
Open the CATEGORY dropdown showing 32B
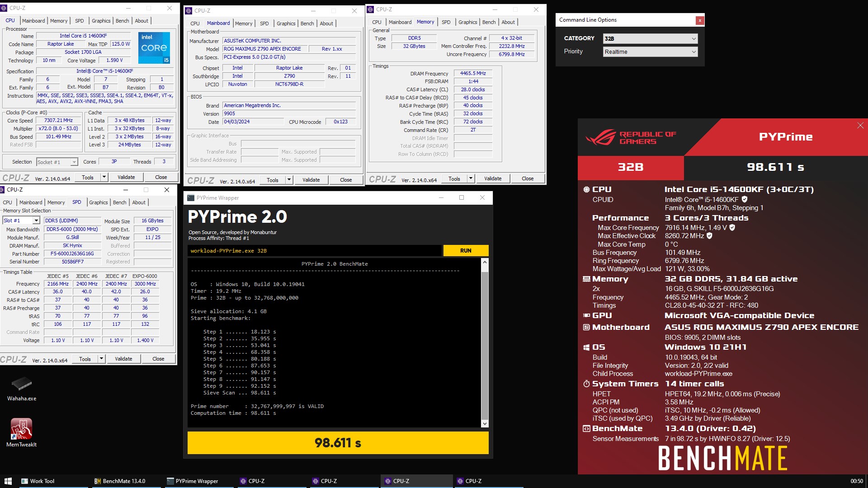pos(651,39)
